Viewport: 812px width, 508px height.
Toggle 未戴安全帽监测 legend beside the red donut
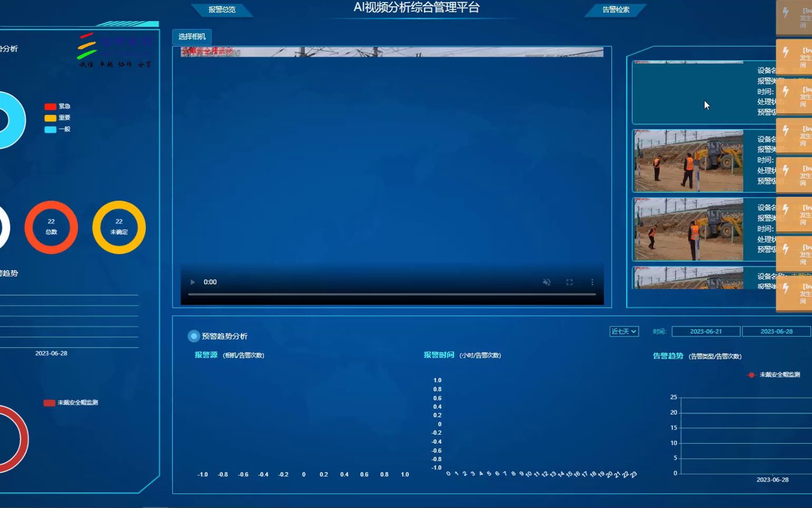click(x=71, y=403)
